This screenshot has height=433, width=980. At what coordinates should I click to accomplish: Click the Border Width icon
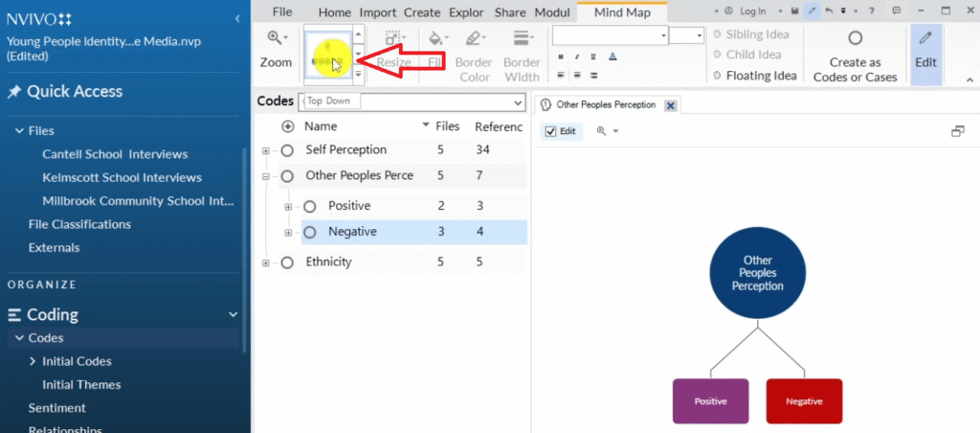(x=522, y=40)
